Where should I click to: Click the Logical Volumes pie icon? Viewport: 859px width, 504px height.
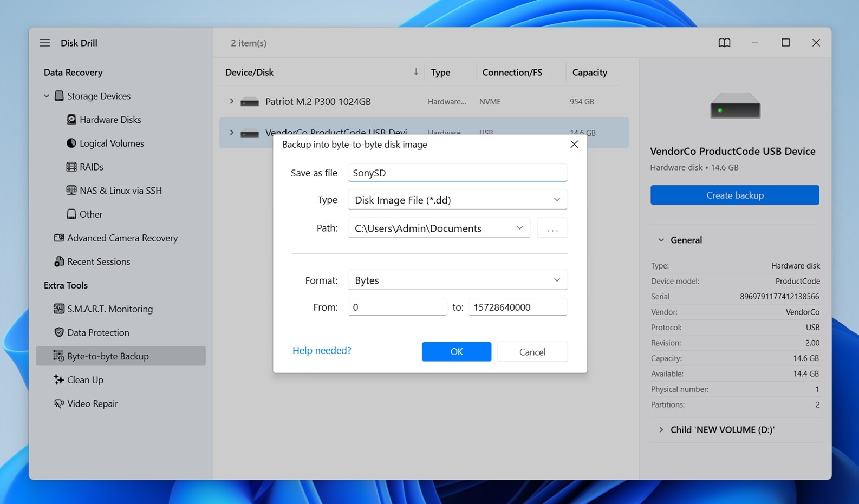click(x=71, y=143)
